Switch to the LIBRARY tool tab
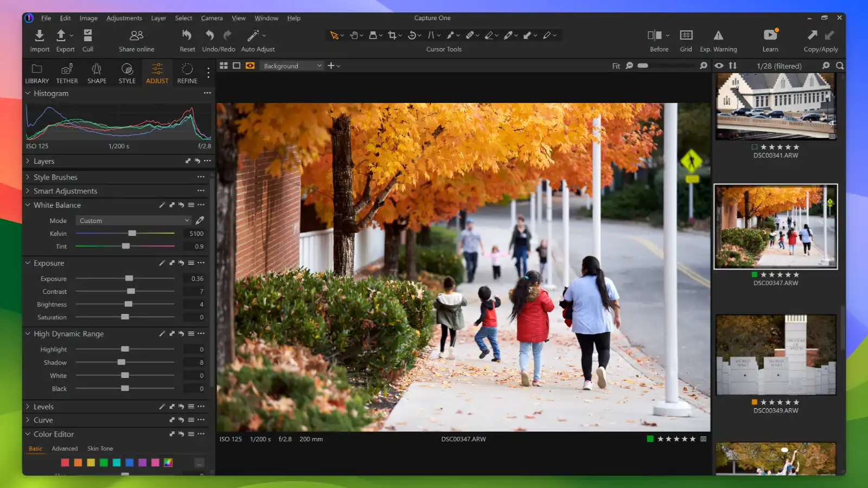The width and height of the screenshot is (868, 488). point(36,73)
